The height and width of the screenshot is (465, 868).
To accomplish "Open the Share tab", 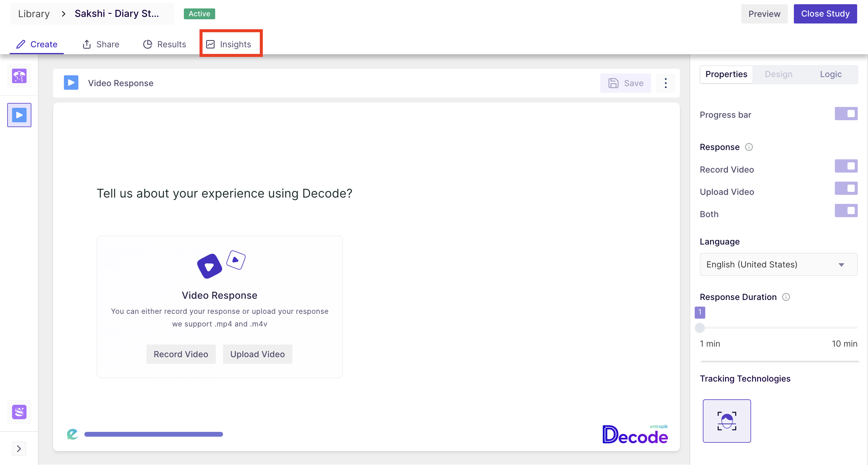I will [101, 44].
